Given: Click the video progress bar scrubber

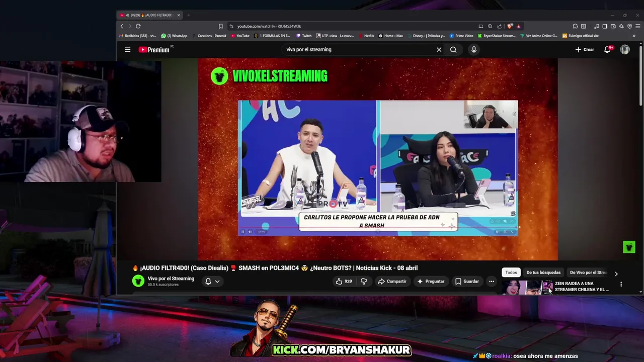Looking at the screenshot, I should pyautogui.click(x=377, y=227).
